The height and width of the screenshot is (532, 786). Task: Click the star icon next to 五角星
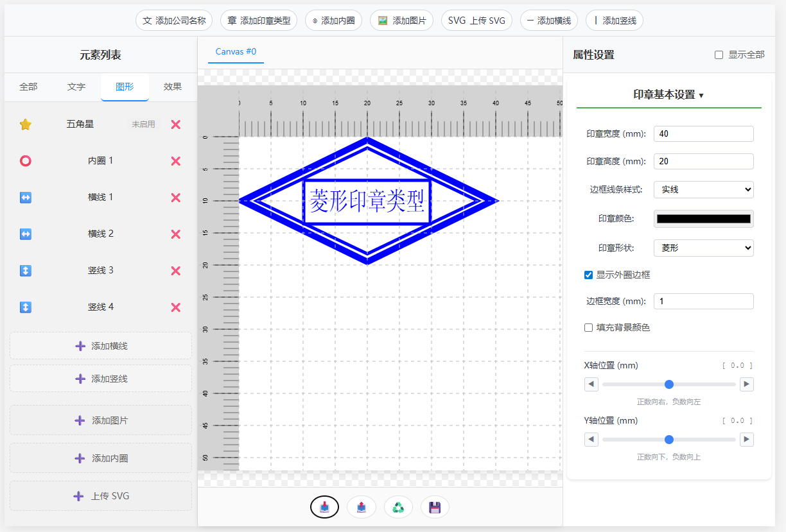pos(26,124)
